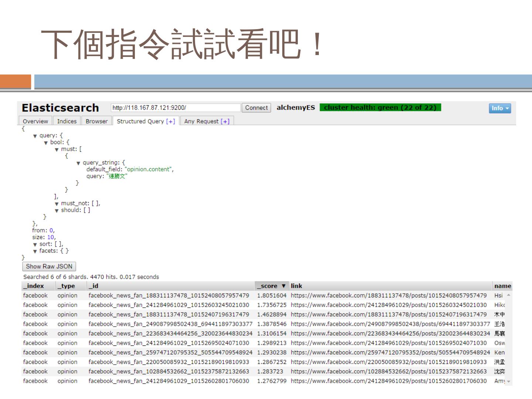
Task: Select result row with score 1.2762799
Action: click(x=263, y=381)
